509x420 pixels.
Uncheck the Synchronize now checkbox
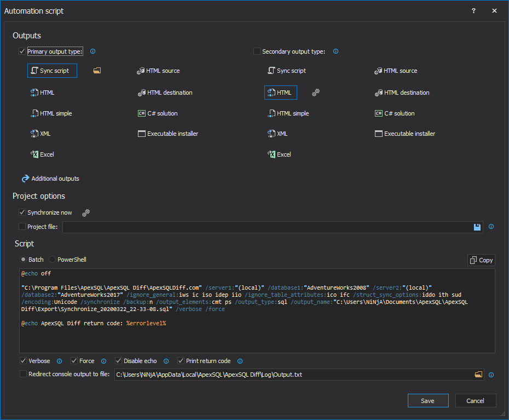pyautogui.click(x=22, y=212)
